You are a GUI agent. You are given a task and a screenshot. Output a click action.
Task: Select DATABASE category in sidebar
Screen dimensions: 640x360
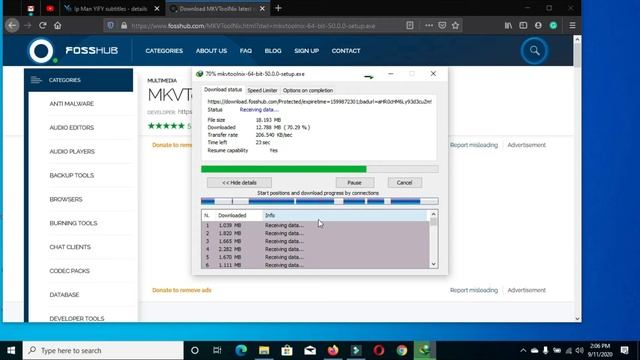click(x=64, y=294)
